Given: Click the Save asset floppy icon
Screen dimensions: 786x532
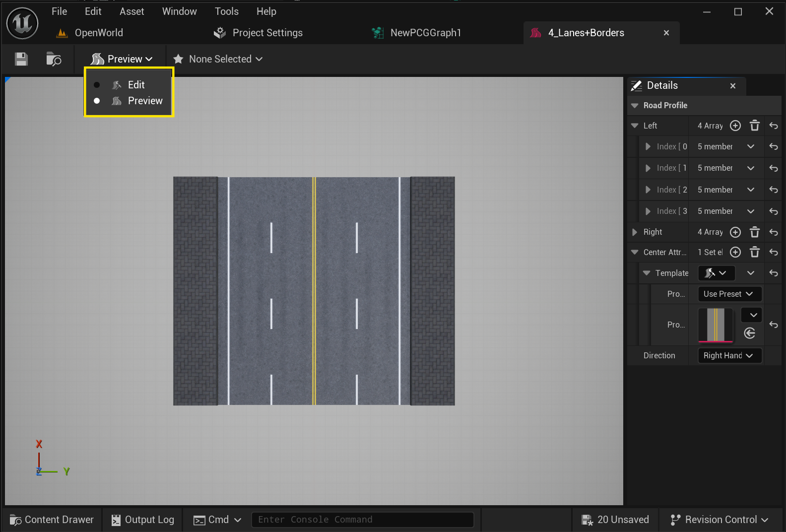Looking at the screenshot, I should click(x=21, y=59).
